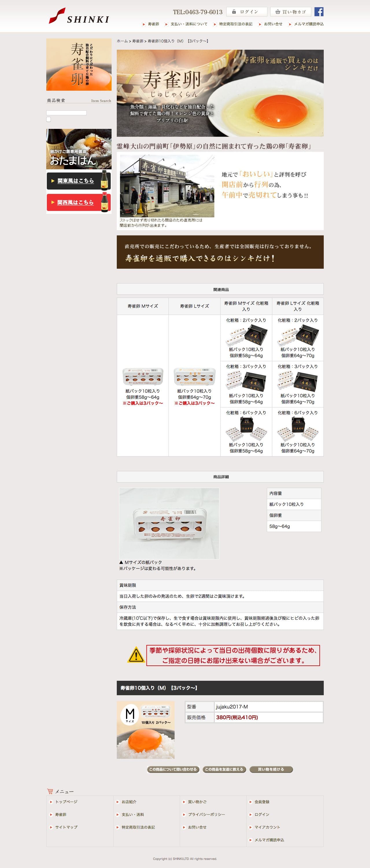This screenshot has height=868, width=370.
Task: Focus the 商品検索 search field
Action: (66, 113)
